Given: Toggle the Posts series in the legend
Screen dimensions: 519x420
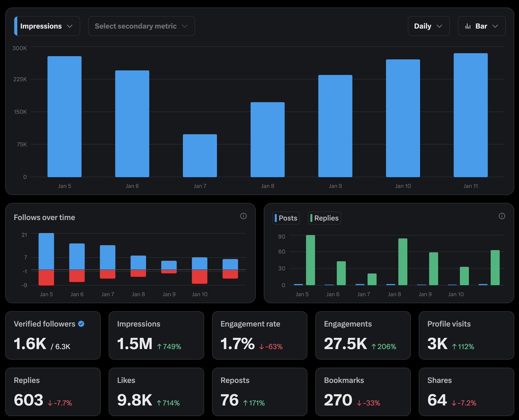Looking at the screenshot, I should [285, 218].
